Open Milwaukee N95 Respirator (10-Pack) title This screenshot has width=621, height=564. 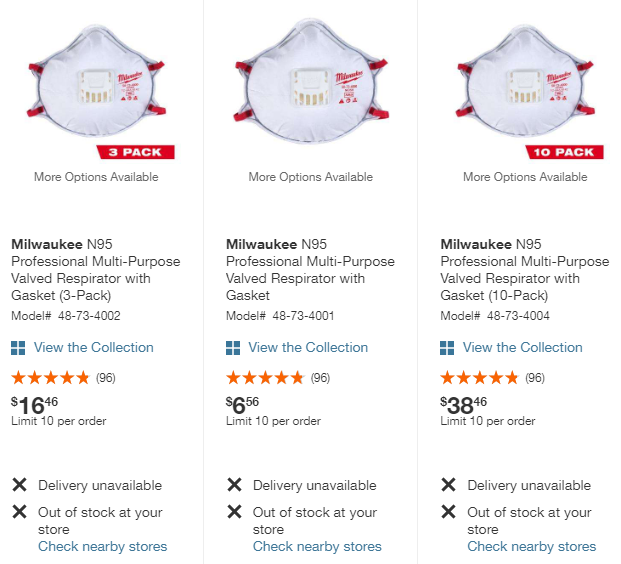click(x=524, y=270)
